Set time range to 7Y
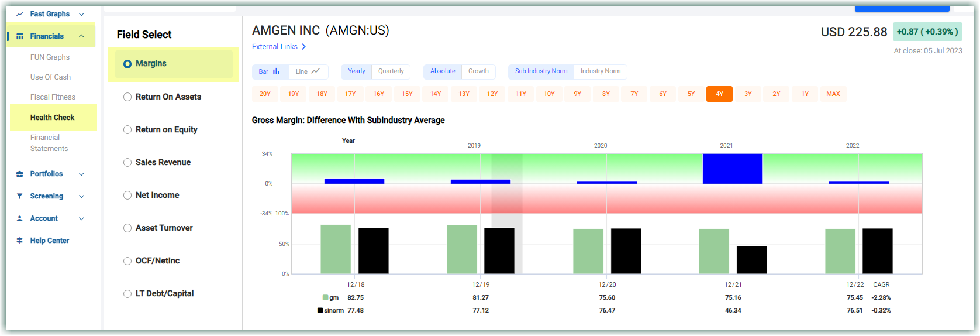 (634, 94)
